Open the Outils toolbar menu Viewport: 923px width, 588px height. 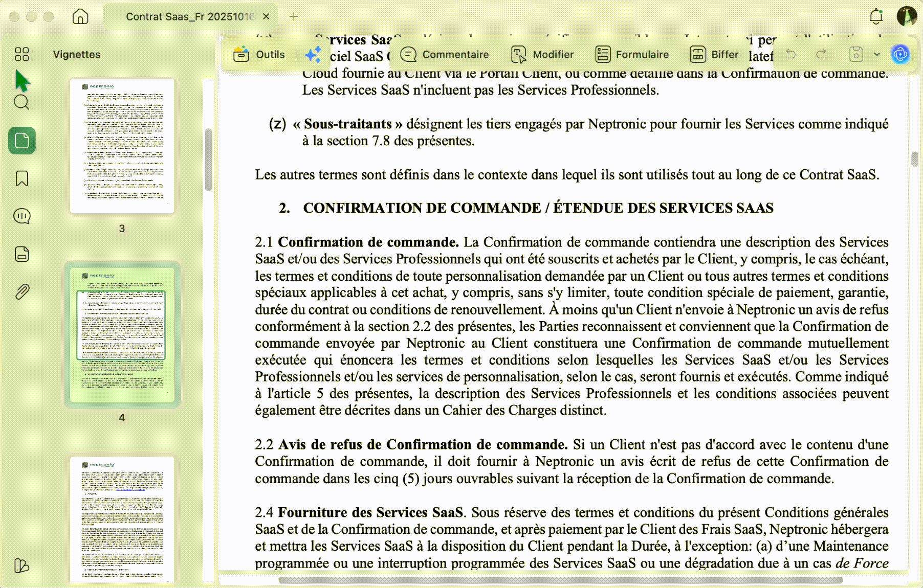(259, 54)
